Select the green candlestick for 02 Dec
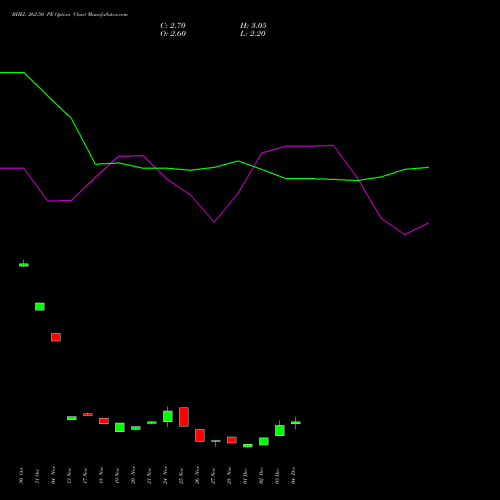500x500 pixels. click(264, 441)
